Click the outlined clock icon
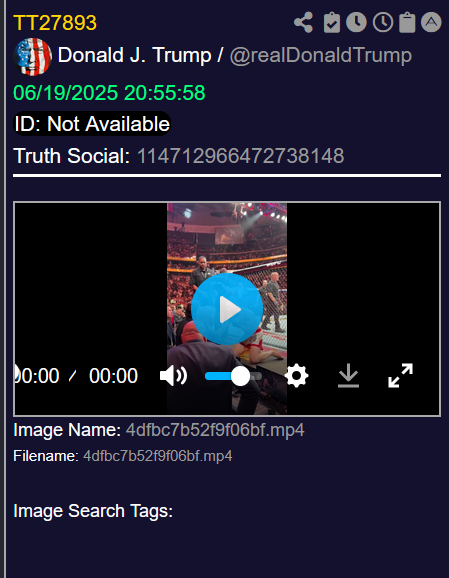Viewport: 449px width, 578px height. pos(383,22)
